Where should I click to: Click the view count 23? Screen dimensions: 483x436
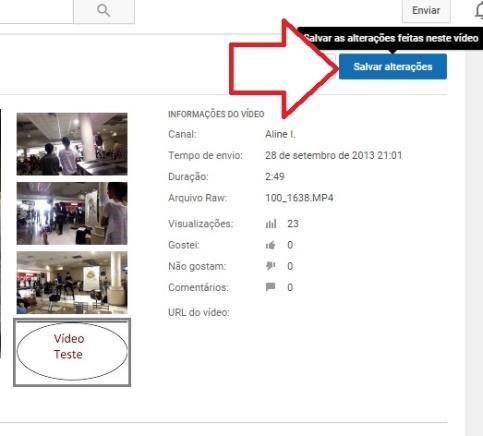[293, 224]
